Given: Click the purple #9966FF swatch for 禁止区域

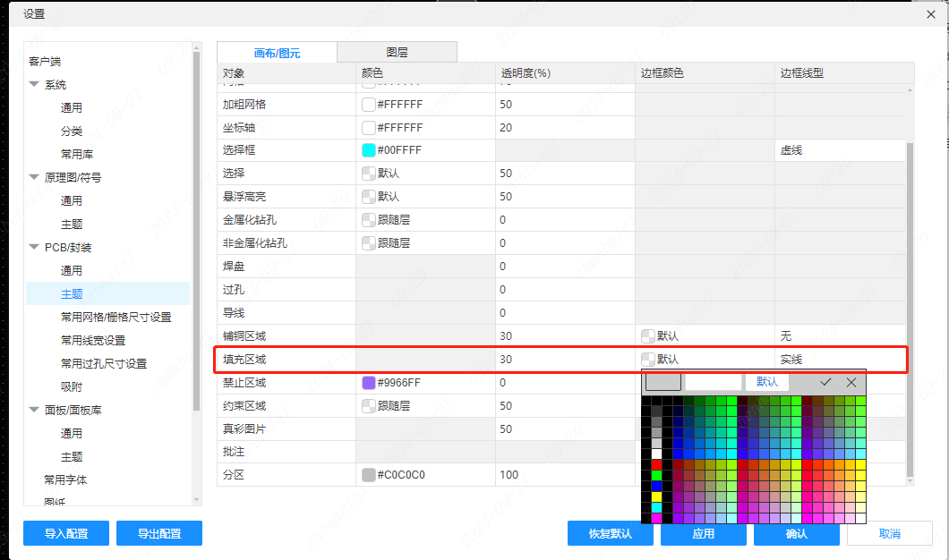Looking at the screenshot, I should coord(369,383).
